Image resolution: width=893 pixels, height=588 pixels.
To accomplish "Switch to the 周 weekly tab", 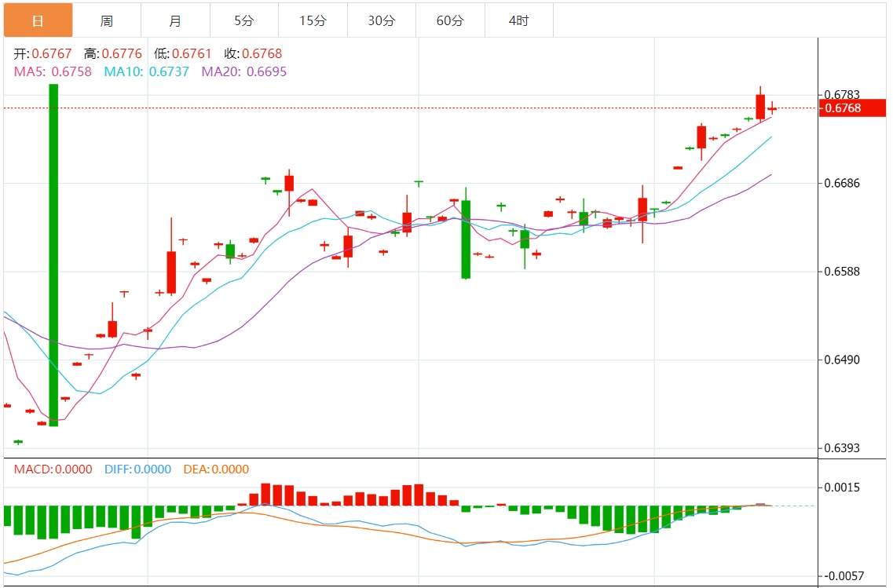I will pyautogui.click(x=107, y=20).
